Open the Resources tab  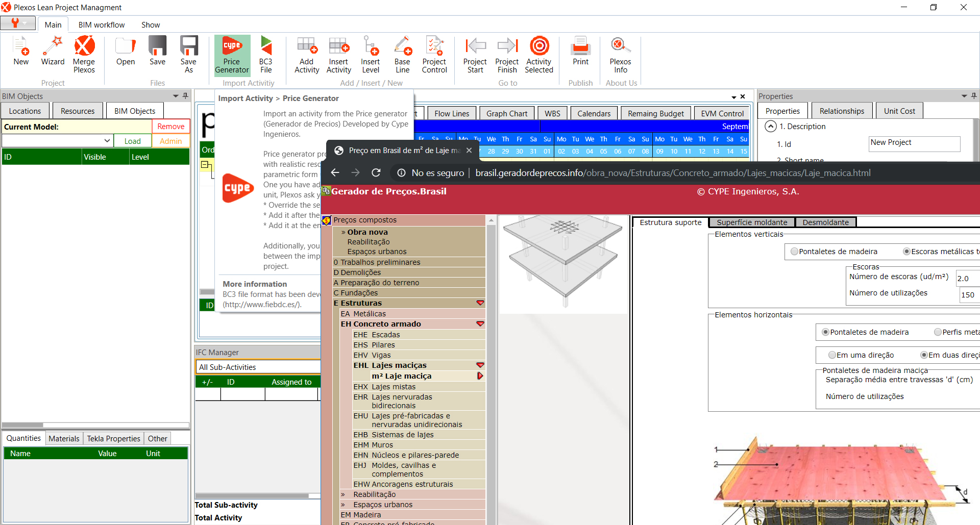pos(78,111)
